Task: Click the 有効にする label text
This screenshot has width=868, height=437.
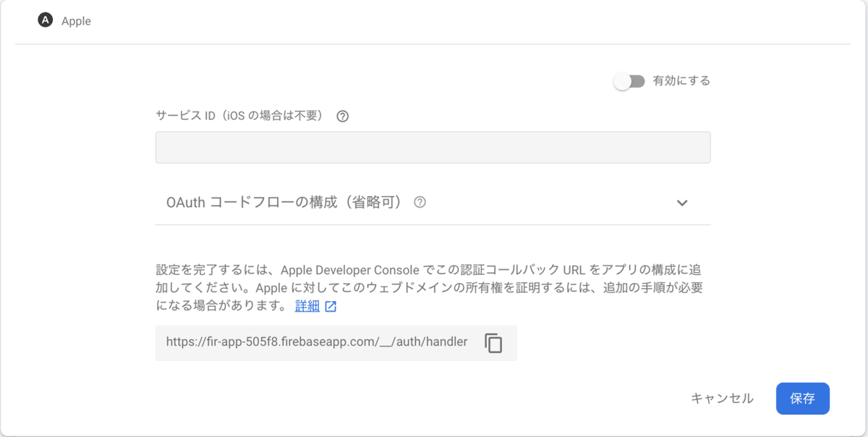Action: [681, 81]
